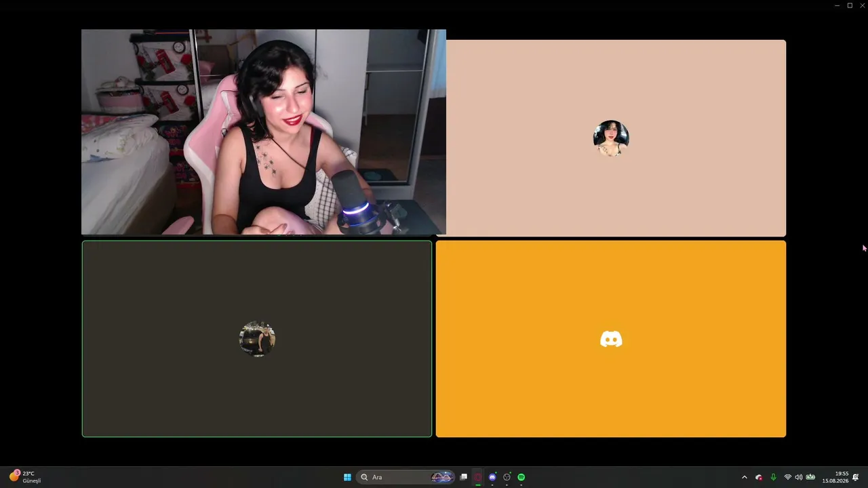
Task: Open Spotify from the taskbar
Action: pyautogui.click(x=521, y=477)
